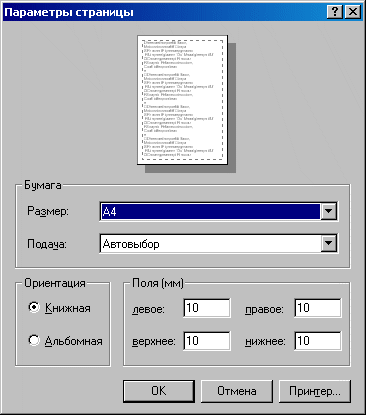Image resolution: width=367 pixels, height=416 pixels.
Task: Click the нижнее: label
Action: point(265,342)
